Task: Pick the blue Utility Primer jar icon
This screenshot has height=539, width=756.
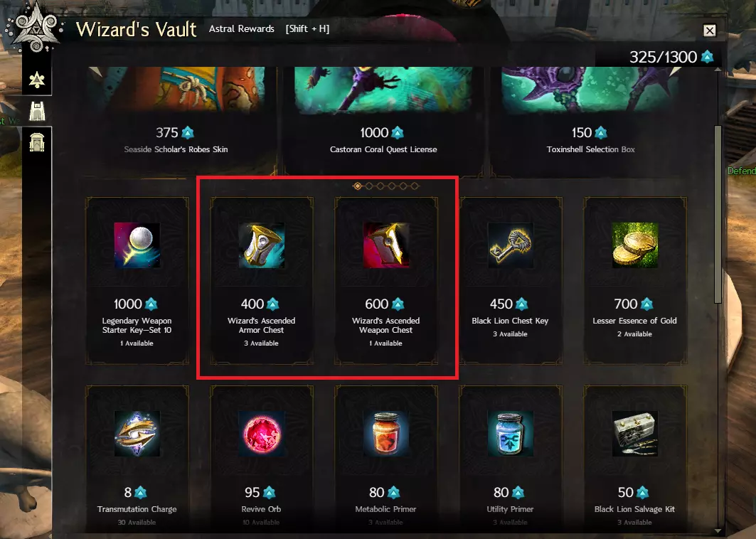Action: (x=511, y=434)
